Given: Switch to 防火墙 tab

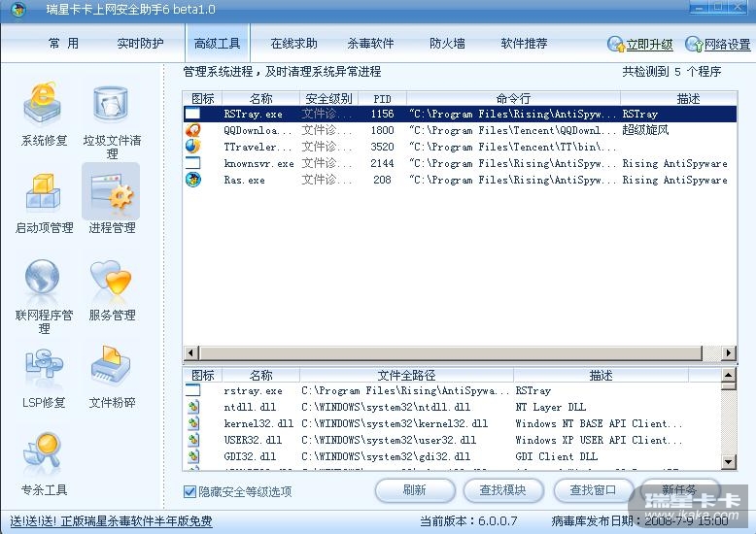Looking at the screenshot, I should pos(447,44).
